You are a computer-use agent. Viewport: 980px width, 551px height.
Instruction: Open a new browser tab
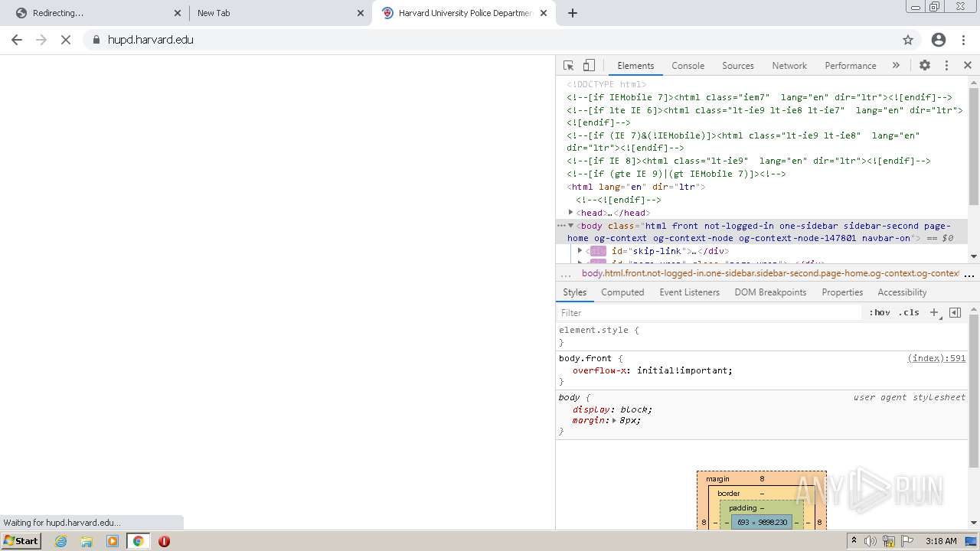573,13
